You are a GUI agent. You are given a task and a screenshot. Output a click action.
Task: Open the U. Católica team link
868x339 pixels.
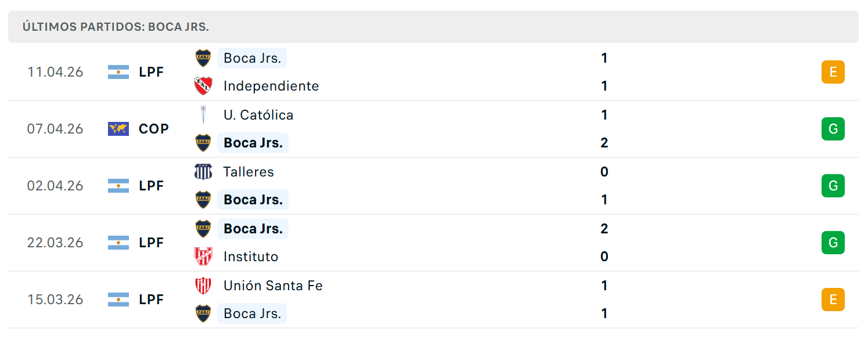click(258, 115)
